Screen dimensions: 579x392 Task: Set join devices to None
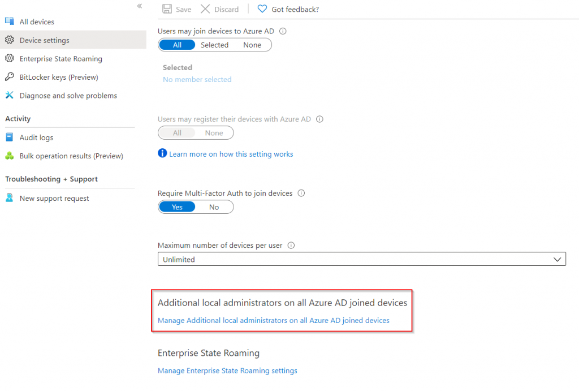tap(252, 45)
